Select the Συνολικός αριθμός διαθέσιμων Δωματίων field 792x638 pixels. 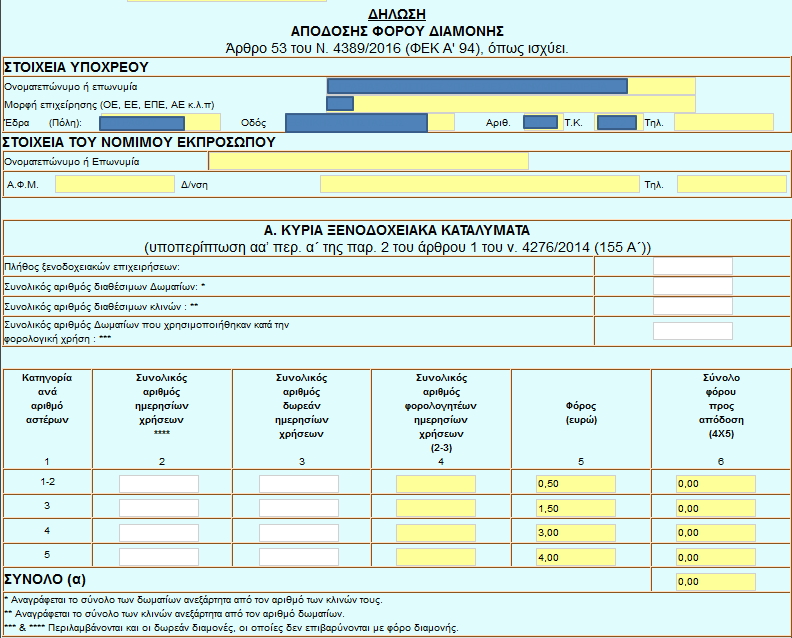692,286
